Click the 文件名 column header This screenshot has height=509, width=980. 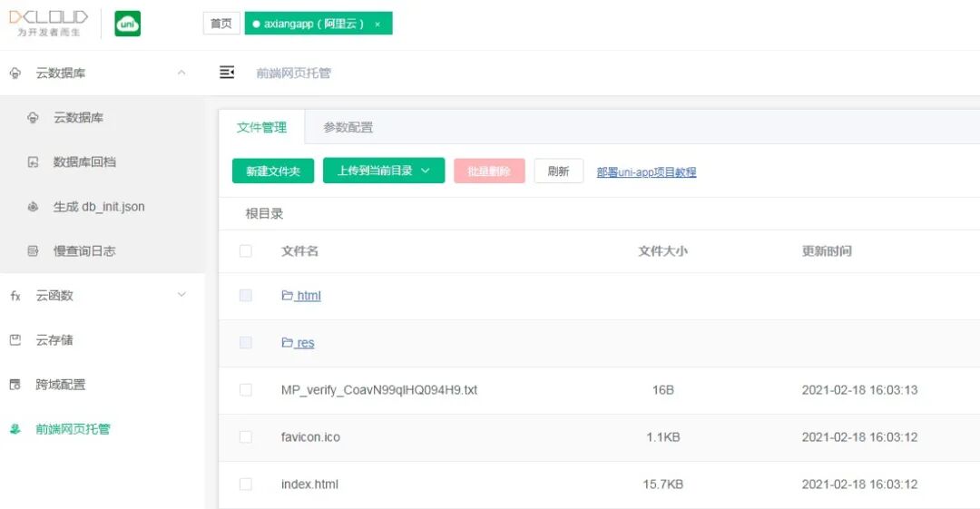pos(300,250)
